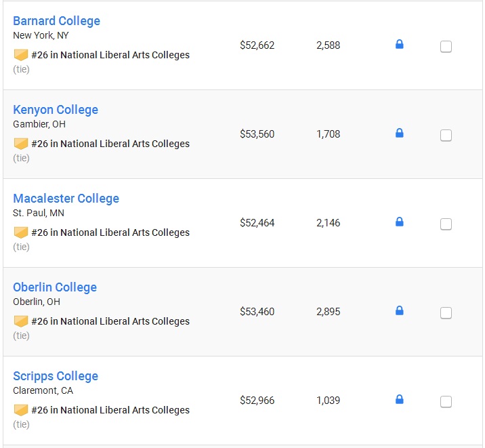Mark the Scripps College checkbox
The width and height of the screenshot is (485, 448).
pyautogui.click(x=446, y=402)
